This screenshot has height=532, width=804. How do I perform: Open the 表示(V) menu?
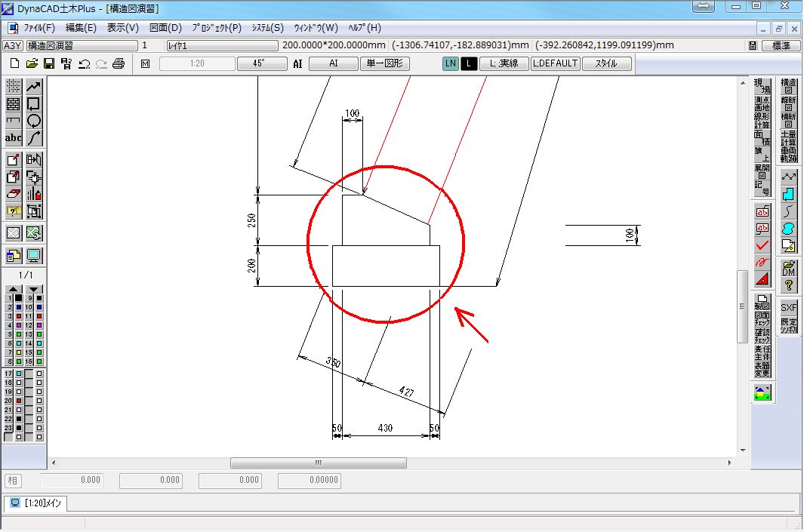click(x=122, y=28)
